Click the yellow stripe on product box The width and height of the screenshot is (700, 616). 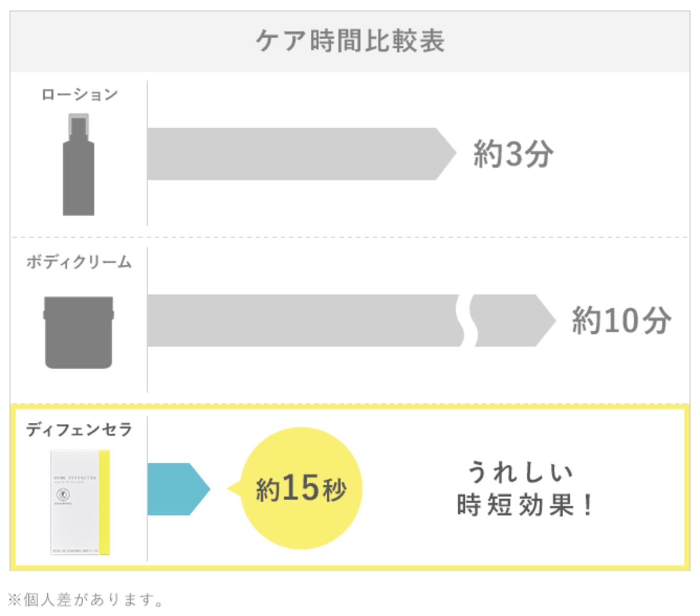[x=105, y=502]
